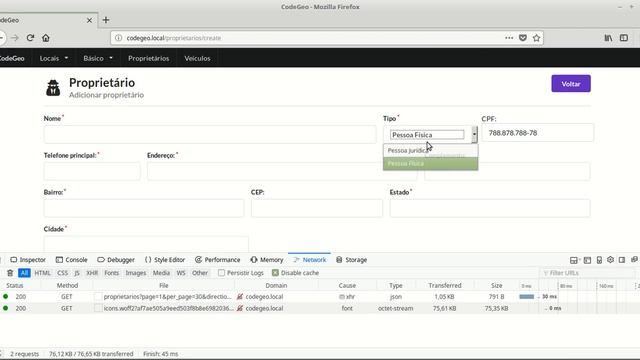Filter network requests by Media
The height and width of the screenshot is (360, 640).
point(161,273)
